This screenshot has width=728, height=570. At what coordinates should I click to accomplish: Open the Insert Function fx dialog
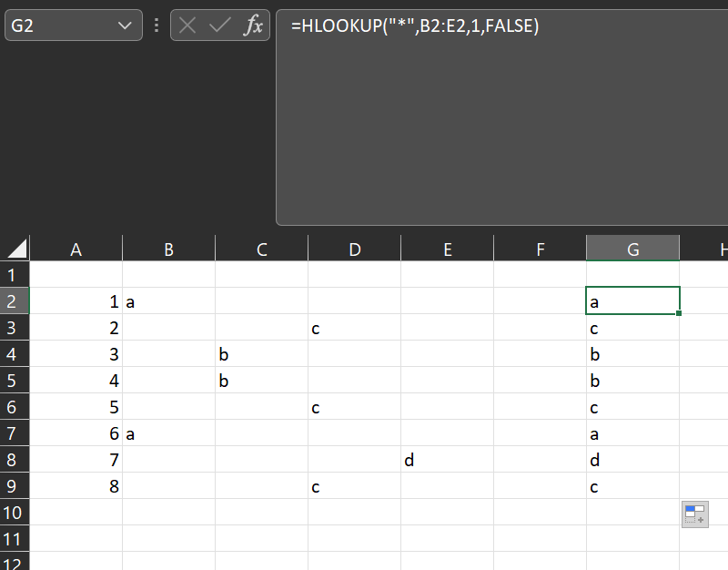(x=253, y=25)
